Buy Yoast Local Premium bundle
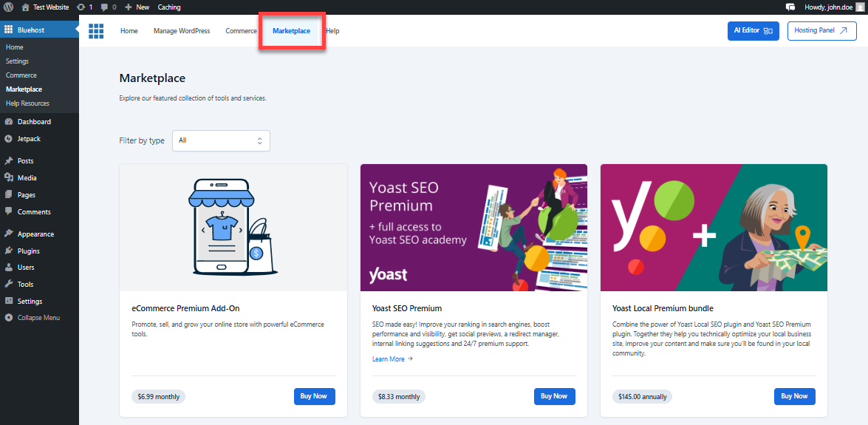This screenshot has width=868, height=425. click(794, 396)
